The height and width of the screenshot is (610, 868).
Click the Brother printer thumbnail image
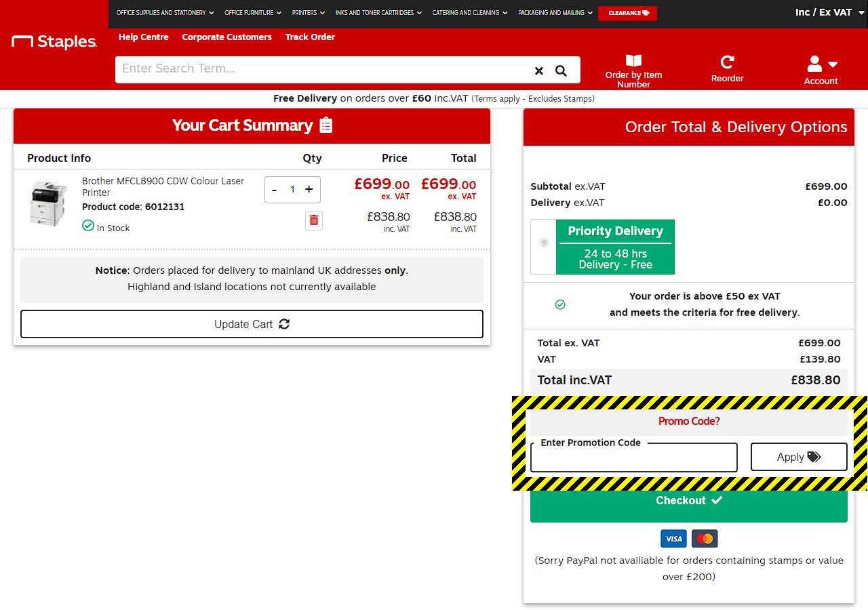pos(49,203)
